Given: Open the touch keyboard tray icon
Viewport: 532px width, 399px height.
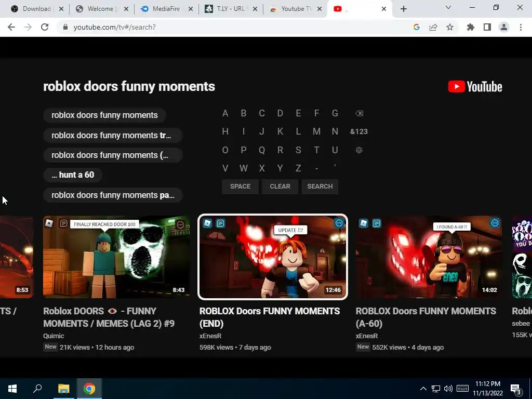Looking at the screenshot, I should point(462,389).
